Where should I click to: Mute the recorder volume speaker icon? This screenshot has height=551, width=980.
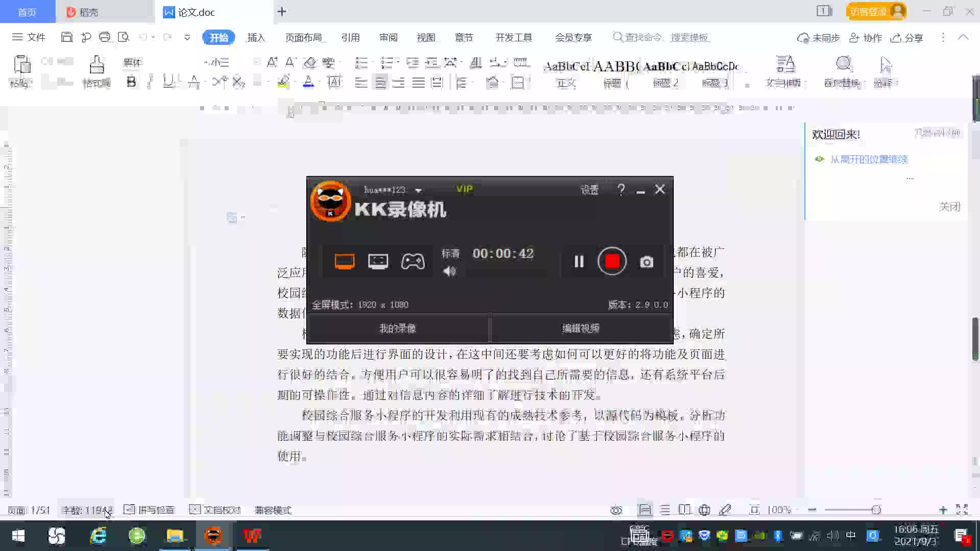(x=449, y=271)
